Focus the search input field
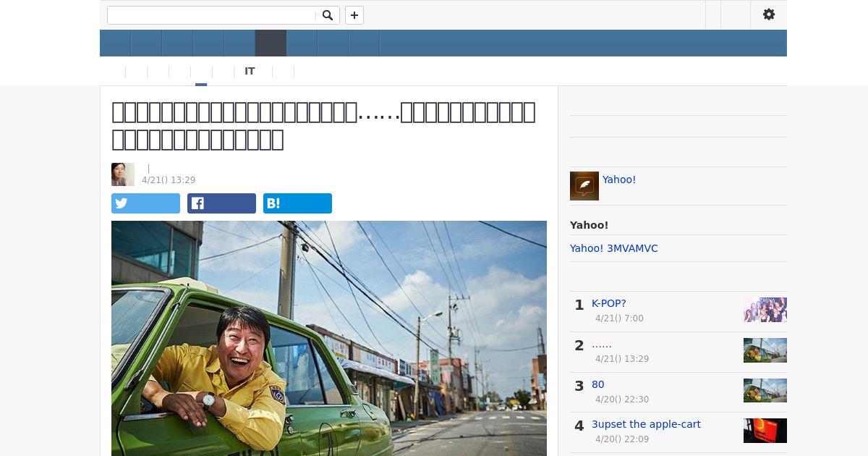This screenshot has width=868, height=456. (212, 15)
